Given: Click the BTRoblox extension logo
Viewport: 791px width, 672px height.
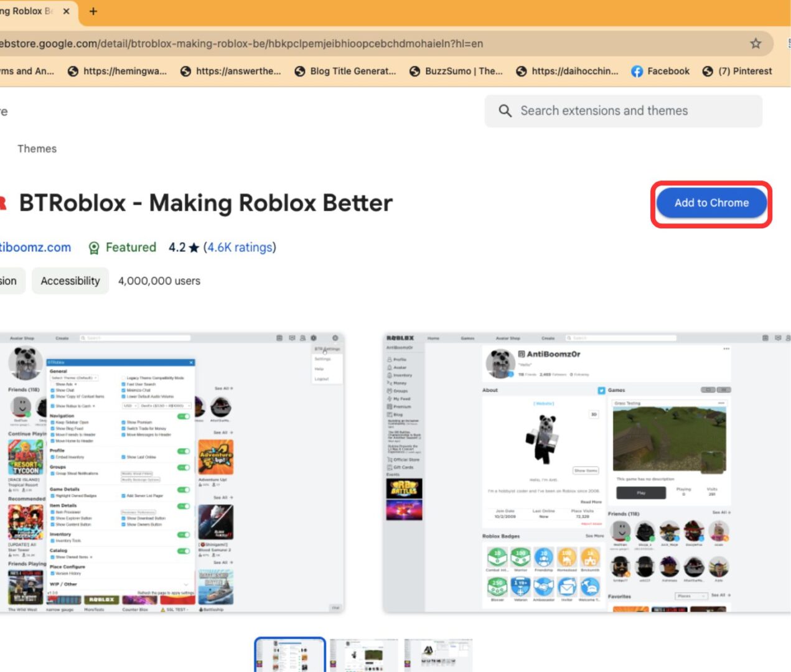Looking at the screenshot, I should pyautogui.click(x=2, y=203).
